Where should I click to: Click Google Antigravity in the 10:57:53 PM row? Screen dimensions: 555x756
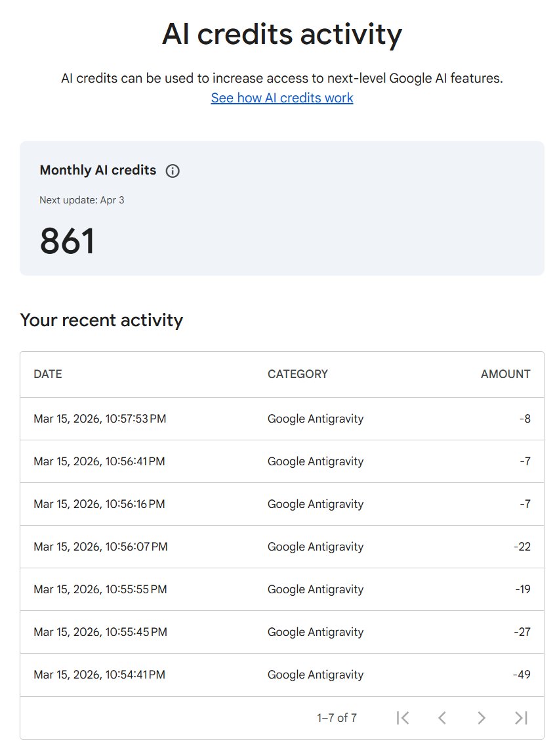tap(316, 419)
